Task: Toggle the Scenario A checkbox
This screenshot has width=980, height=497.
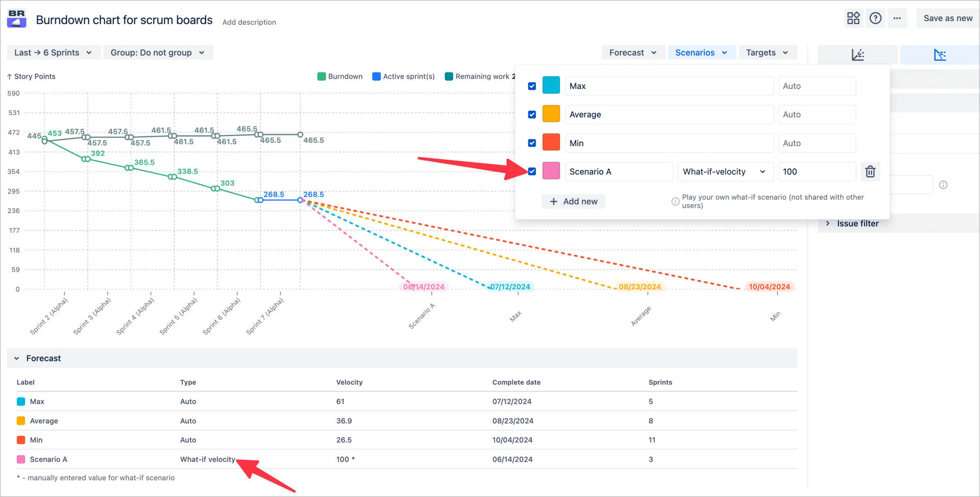Action: tap(532, 171)
